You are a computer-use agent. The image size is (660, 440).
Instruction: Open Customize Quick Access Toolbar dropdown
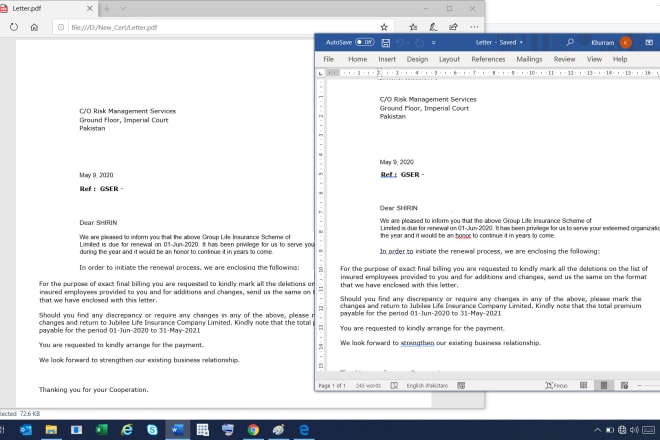coord(434,43)
